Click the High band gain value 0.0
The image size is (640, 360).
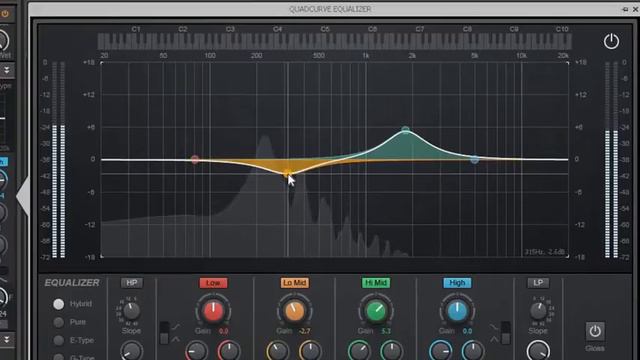467,331
